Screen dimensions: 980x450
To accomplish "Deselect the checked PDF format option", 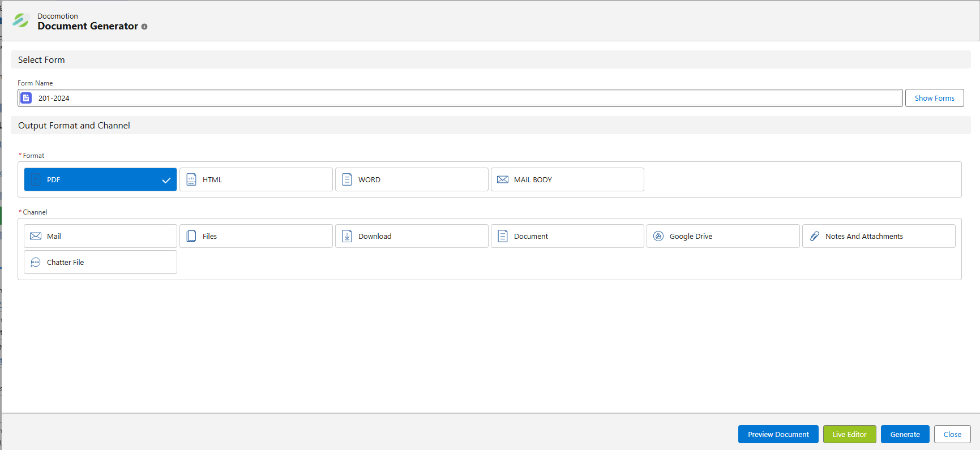I will click(x=100, y=179).
